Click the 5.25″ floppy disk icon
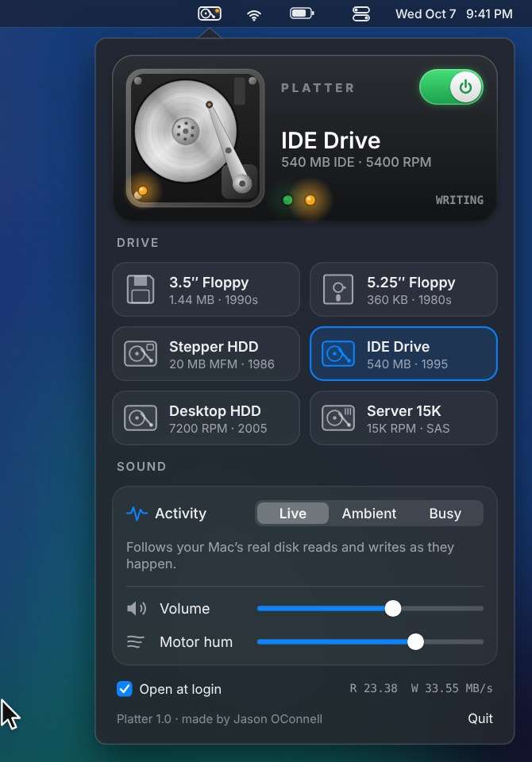This screenshot has height=762, width=532. tap(338, 289)
